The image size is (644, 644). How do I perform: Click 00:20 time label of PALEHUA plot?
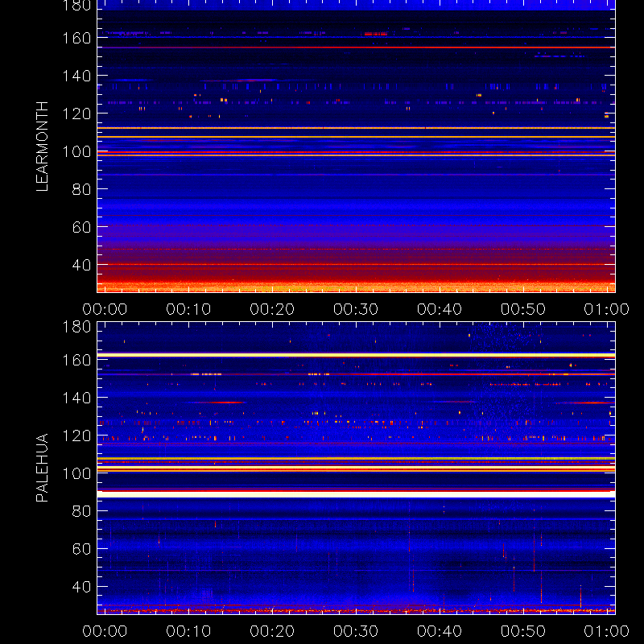pyautogui.click(x=272, y=631)
